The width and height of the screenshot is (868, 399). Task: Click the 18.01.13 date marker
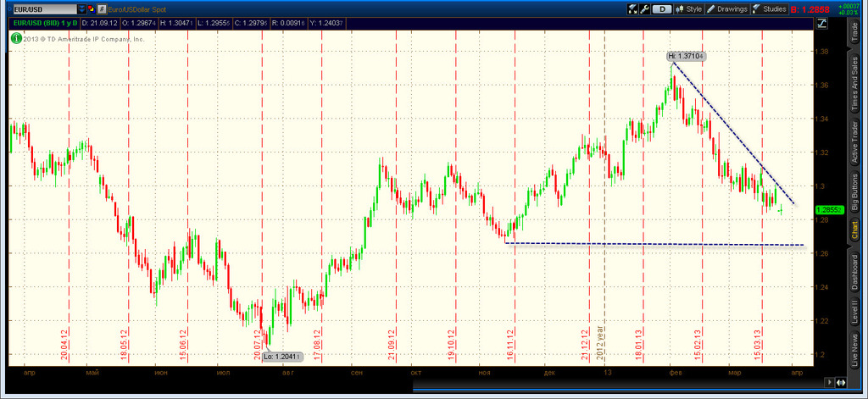point(639,346)
